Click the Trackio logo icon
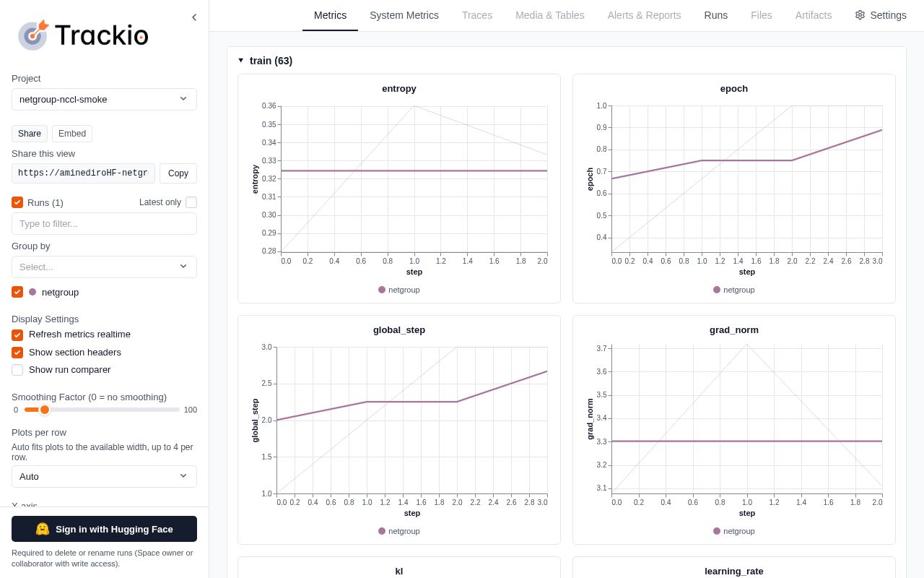The height and width of the screenshot is (578, 924). 33,35
